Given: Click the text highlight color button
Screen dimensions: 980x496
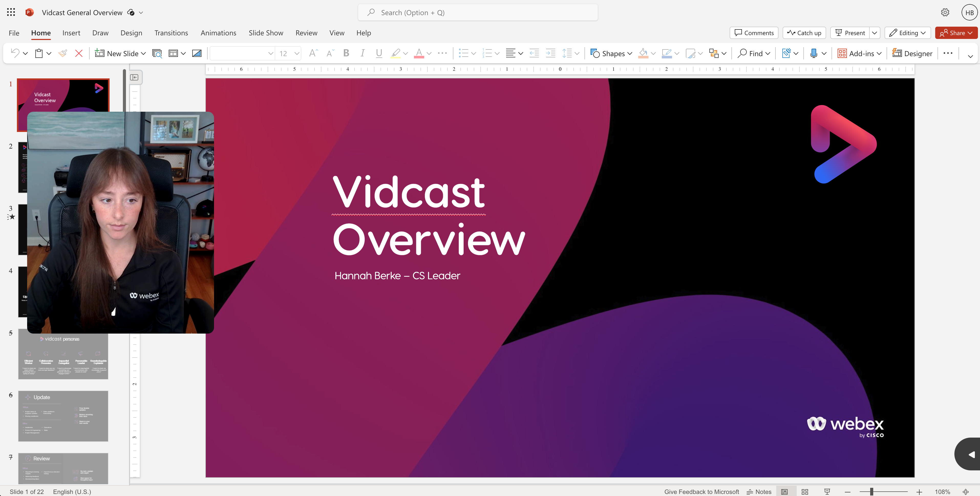Looking at the screenshot, I should coord(396,53).
